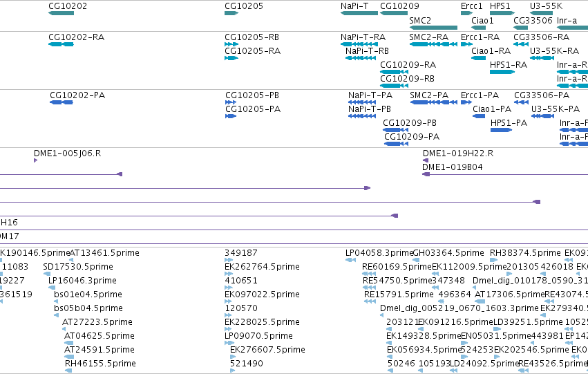Viewport: 588px width, 374px height.
Task: Select transcript CG33506-RA
Action: coord(521,44)
